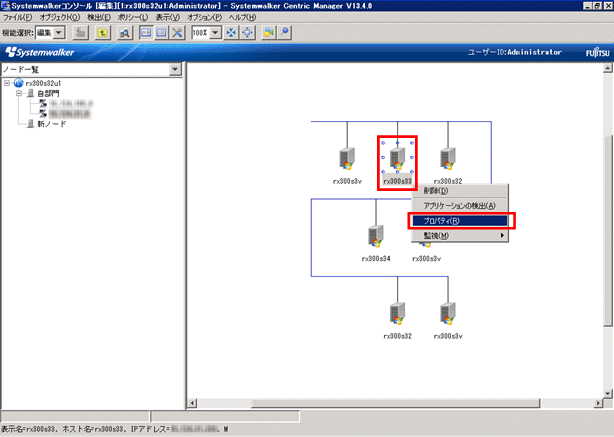Click the map vertical scrollbar down arrow
Viewport: 614px width, 437px height.
pos(608,393)
